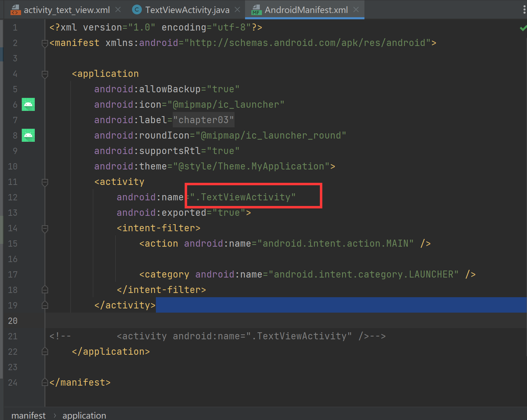Viewport: 527px width, 420px height.
Task: Click "@mipmap/ic_launcher_round" value on line 8
Action: point(271,135)
